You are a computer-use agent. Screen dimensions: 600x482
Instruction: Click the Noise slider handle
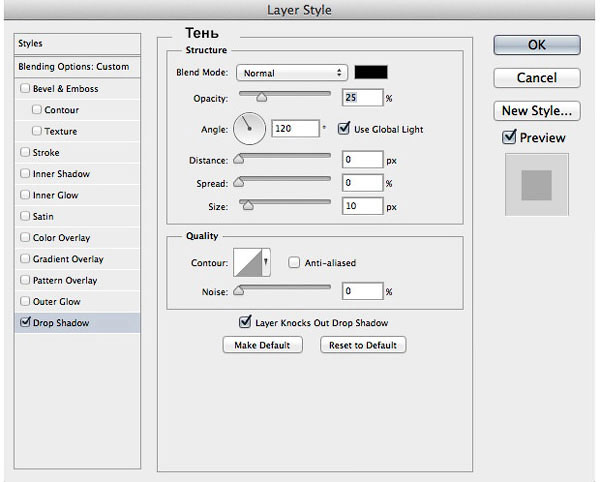tap(238, 290)
